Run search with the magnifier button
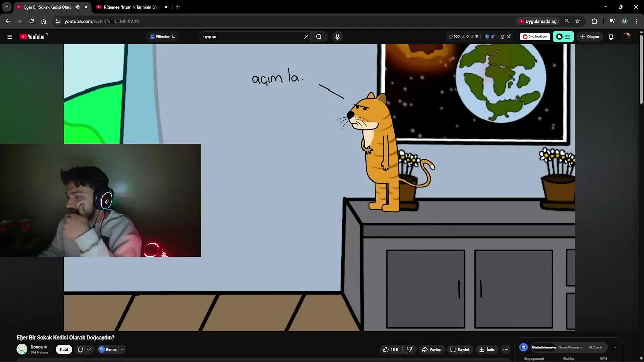Viewport: 644px width, 362px height. click(319, 37)
